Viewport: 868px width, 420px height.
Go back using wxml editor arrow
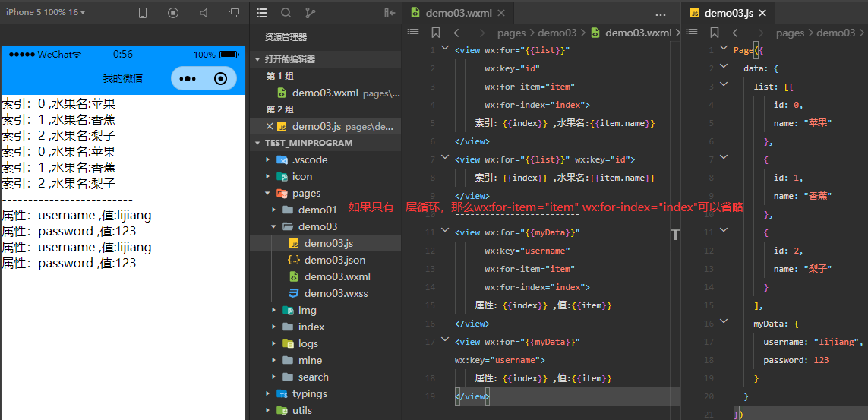click(x=458, y=33)
